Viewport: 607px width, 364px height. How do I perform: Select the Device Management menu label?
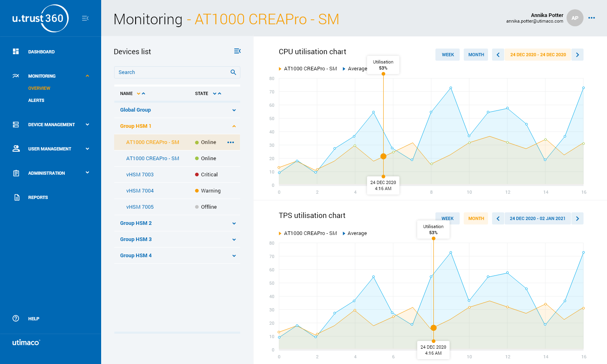[51, 125]
